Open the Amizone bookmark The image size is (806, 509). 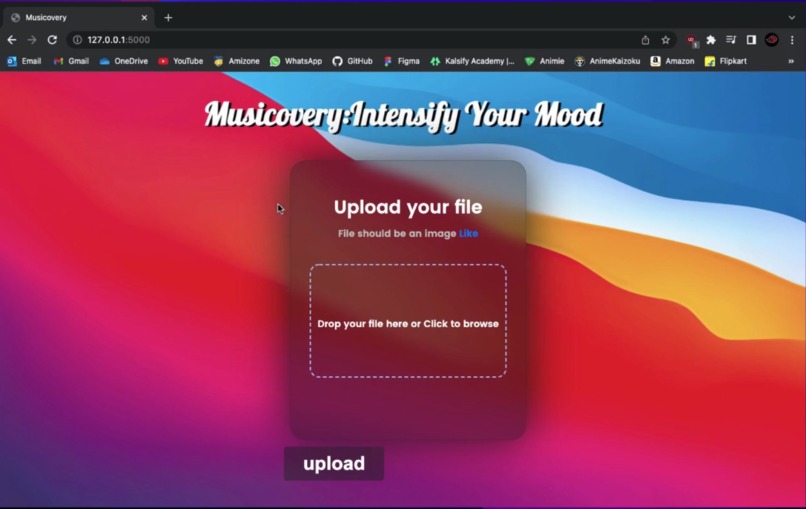237,61
